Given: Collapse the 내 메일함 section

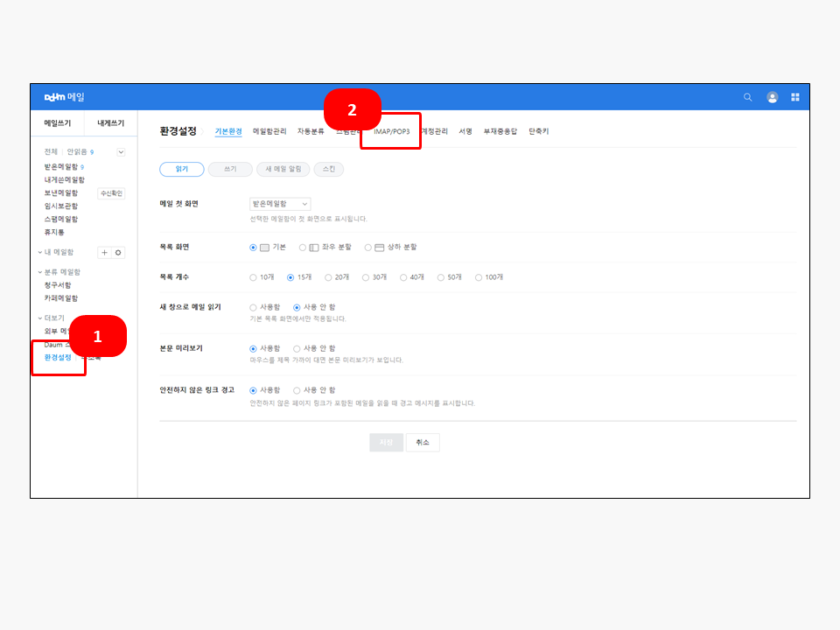Looking at the screenshot, I should tap(39, 252).
